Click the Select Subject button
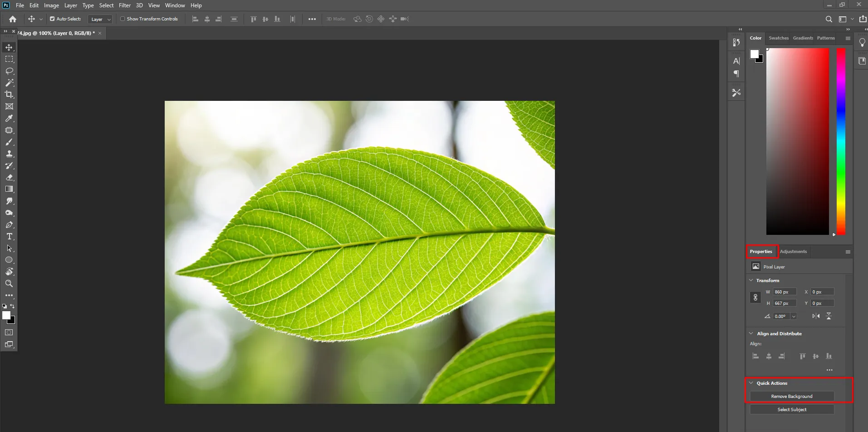This screenshot has width=868, height=432. pos(792,410)
